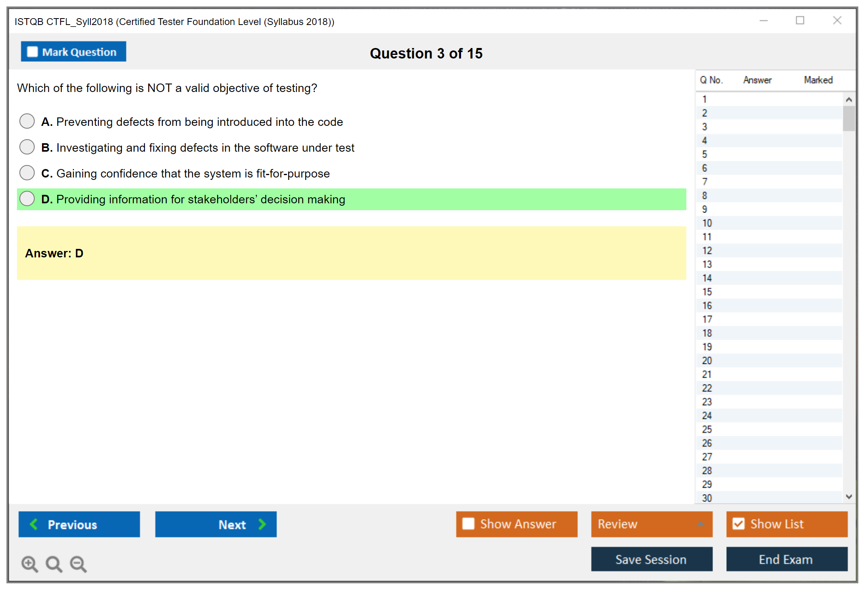Screen dimensions: 868x593
Task: Choose answer B about fixing defects
Action: click(27, 147)
